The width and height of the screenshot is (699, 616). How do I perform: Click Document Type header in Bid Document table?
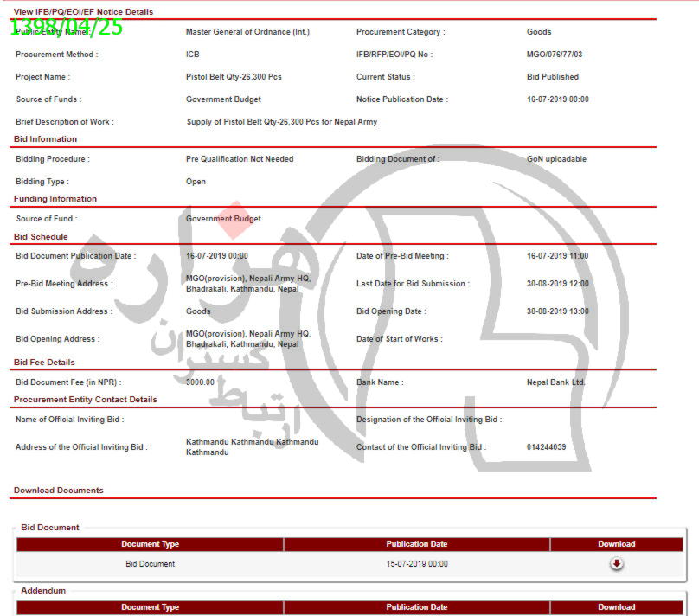151,544
